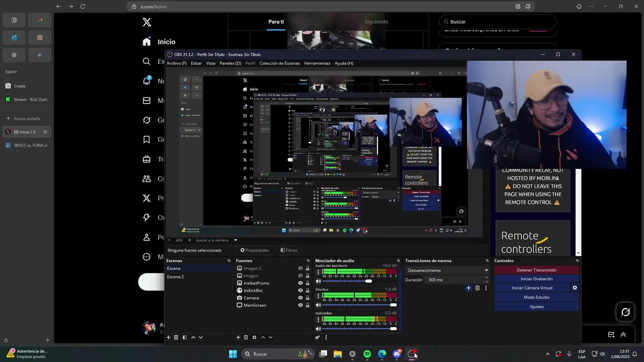Click the Buscar search field on X
The height and width of the screenshot is (362, 644).
(498, 22)
